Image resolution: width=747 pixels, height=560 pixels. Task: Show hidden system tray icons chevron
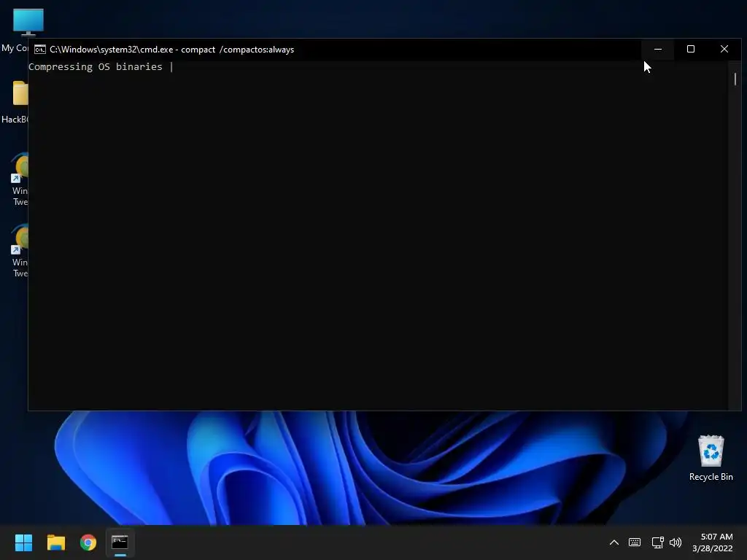click(x=614, y=542)
